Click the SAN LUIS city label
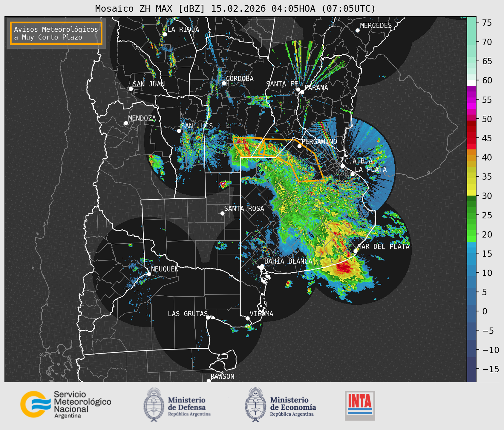Screen dimensions: 504x430 (x=197, y=126)
